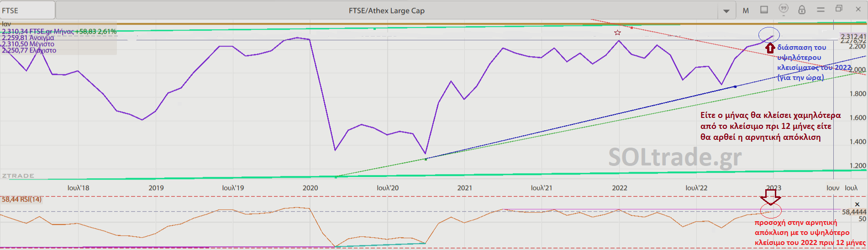Image resolution: width=868 pixels, height=250 pixels.
Task: Click the 'Ιουλ'20' time axis label
Action: [388, 188]
